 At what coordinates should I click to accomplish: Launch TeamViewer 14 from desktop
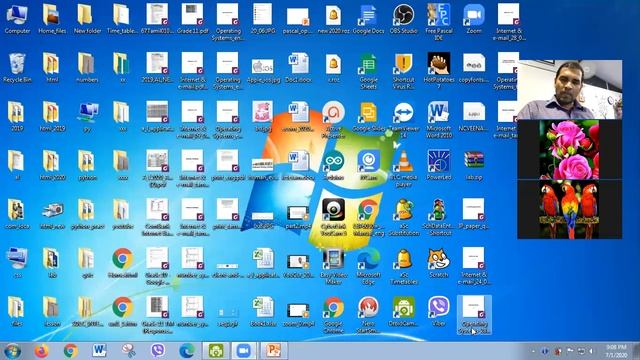pos(404,119)
